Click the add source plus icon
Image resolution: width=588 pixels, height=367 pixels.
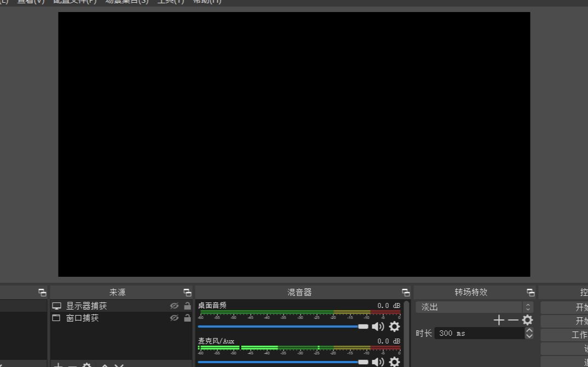[57, 364]
